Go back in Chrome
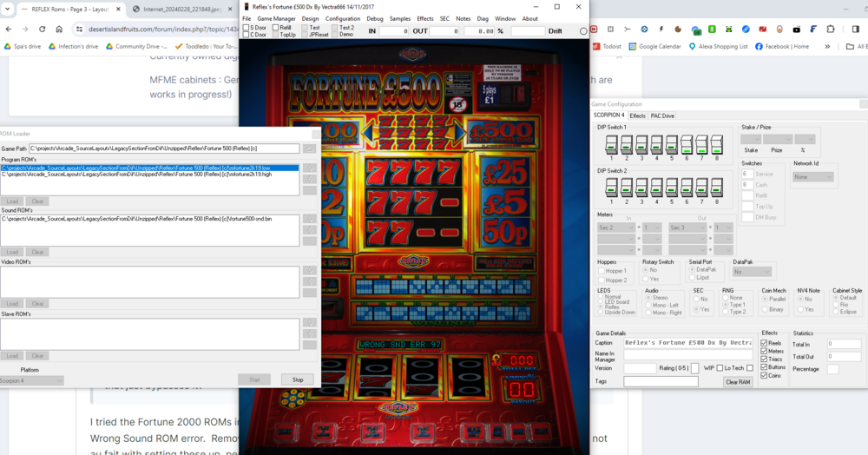Image resolution: width=868 pixels, height=455 pixels. pos(9,29)
